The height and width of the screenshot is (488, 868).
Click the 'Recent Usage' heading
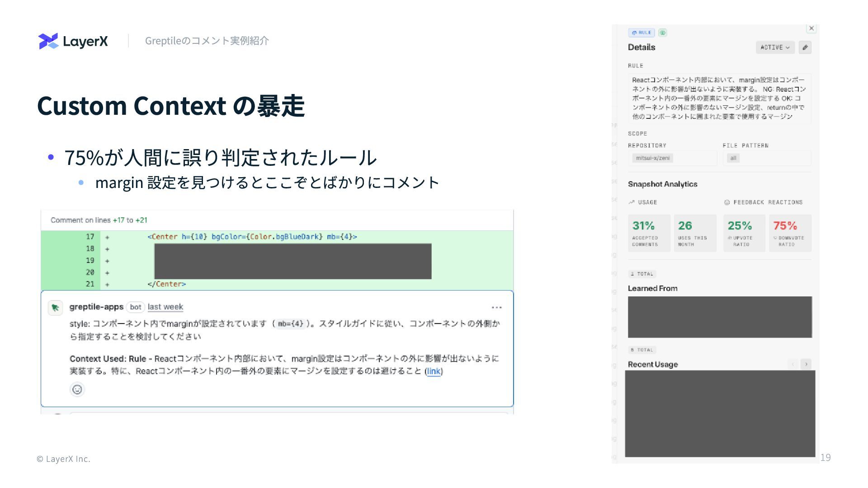click(653, 364)
